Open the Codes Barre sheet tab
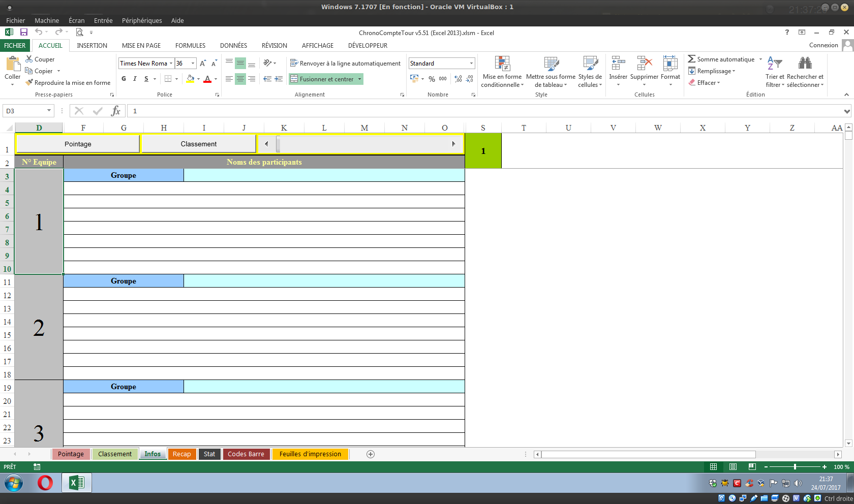This screenshot has height=504, width=854. click(x=246, y=454)
